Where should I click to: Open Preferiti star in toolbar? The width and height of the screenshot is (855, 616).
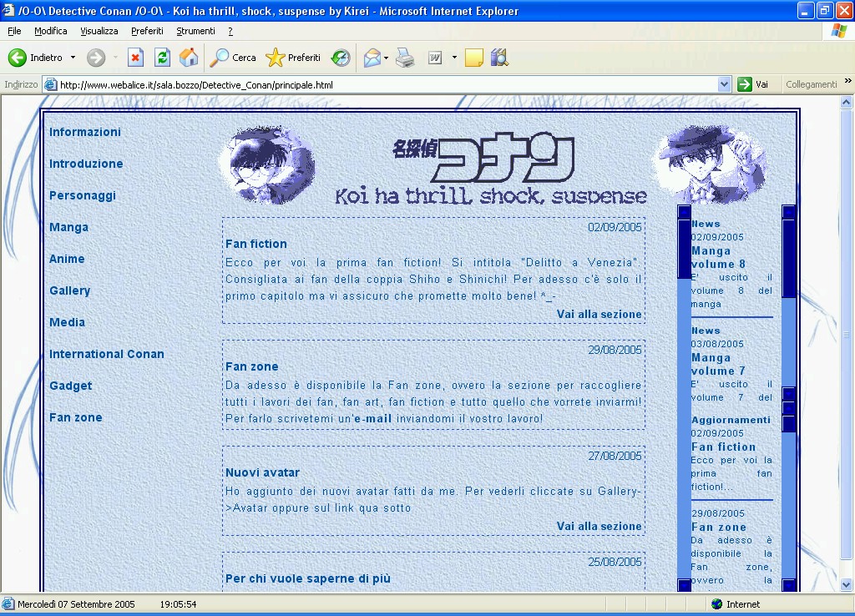(x=293, y=58)
